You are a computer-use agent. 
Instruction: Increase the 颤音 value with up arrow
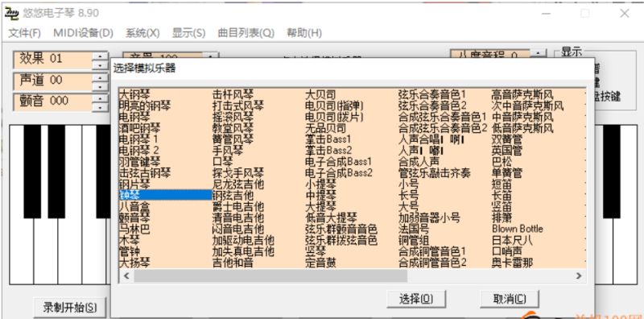click(x=100, y=98)
